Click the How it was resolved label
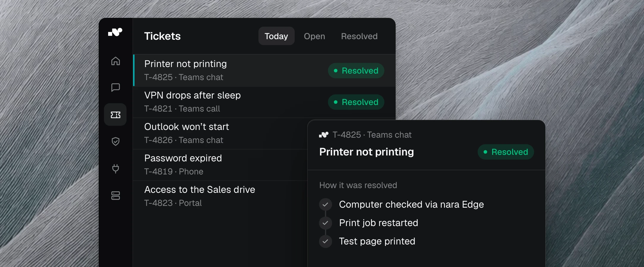 (x=358, y=185)
